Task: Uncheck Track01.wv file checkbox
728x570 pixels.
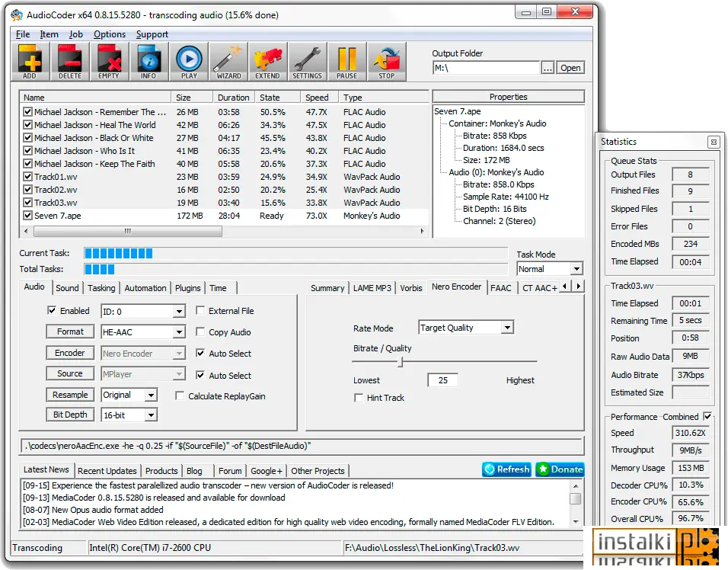Action: coord(28,177)
